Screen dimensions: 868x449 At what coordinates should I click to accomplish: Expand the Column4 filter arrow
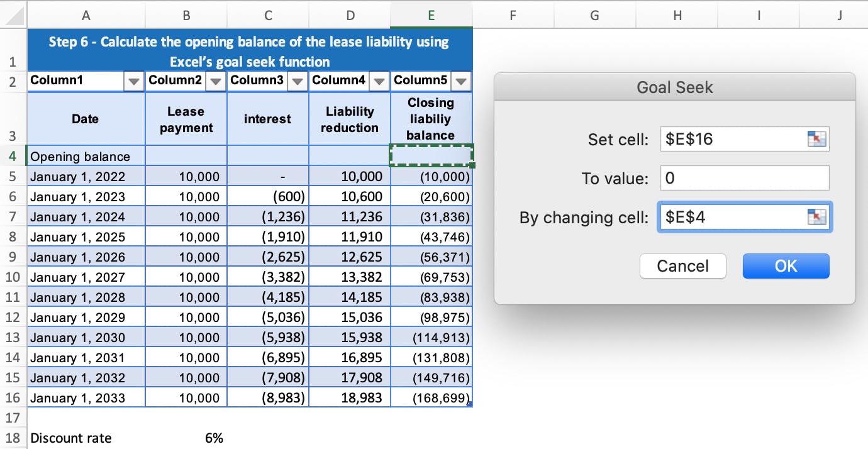click(x=380, y=81)
